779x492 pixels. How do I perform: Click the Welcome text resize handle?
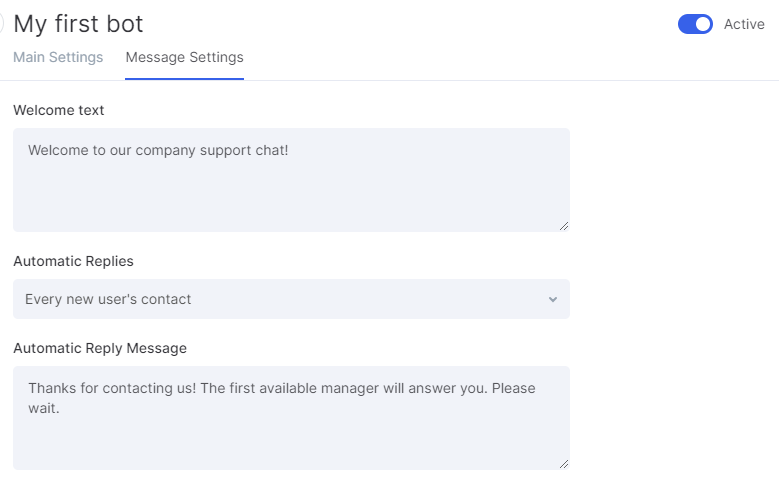564,226
